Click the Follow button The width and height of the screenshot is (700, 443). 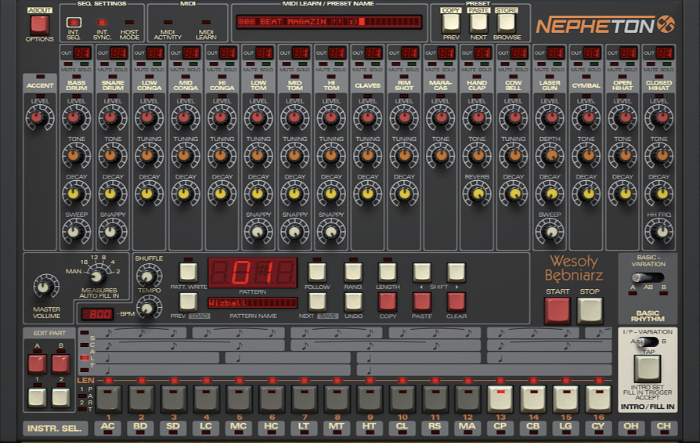click(317, 271)
